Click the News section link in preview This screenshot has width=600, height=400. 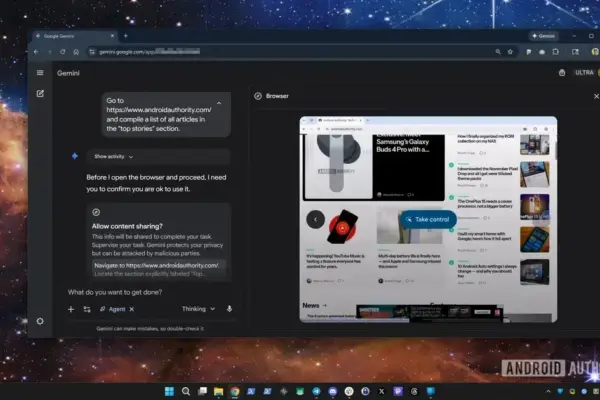(315, 305)
